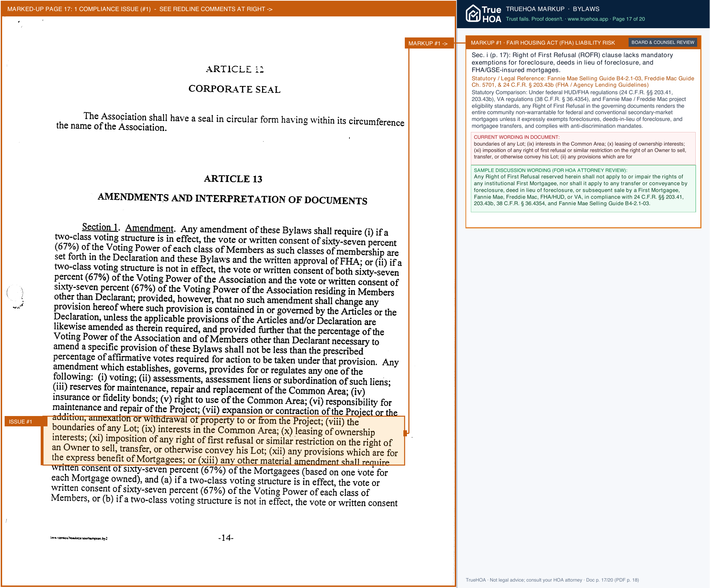Click the 'Page 17 of 20' indicator
The image size is (710, 588).
coord(629,19)
